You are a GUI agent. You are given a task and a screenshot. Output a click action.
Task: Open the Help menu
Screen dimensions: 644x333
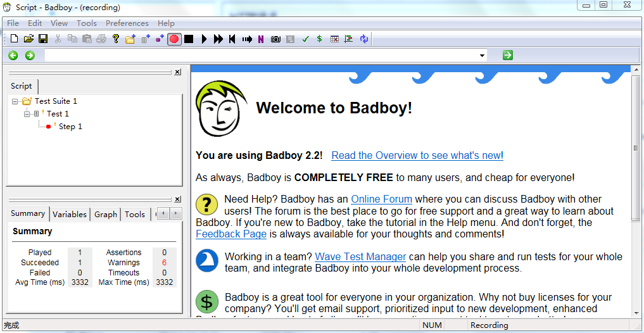pyautogui.click(x=166, y=23)
